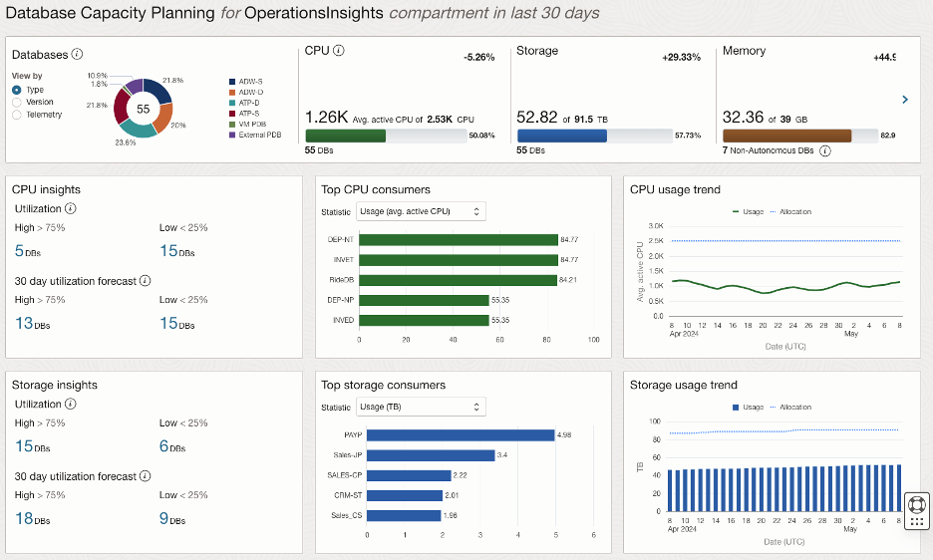Open info icon next to Non-Autonomous DBs
Image resolution: width=933 pixels, height=560 pixels.
pyautogui.click(x=824, y=150)
